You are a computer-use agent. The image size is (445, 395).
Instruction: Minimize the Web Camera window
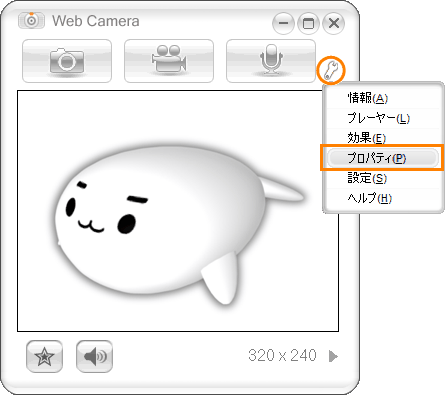click(x=283, y=23)
